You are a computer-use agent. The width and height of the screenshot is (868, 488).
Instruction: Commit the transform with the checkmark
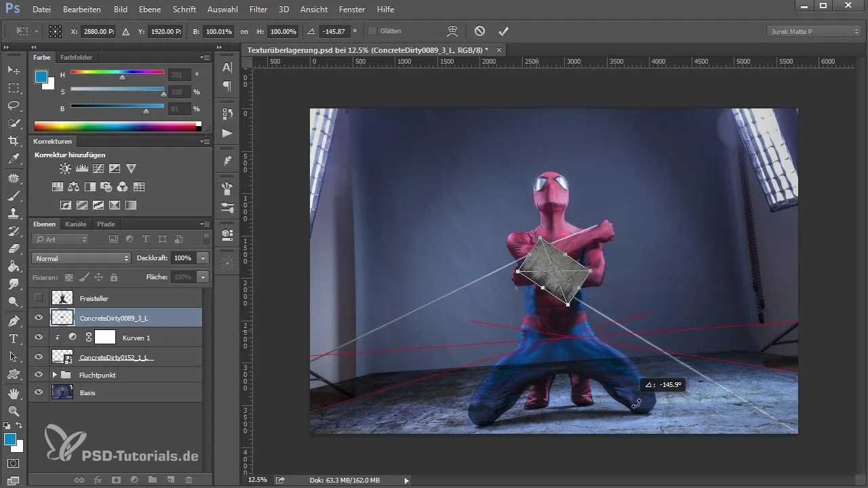[503, 31]
